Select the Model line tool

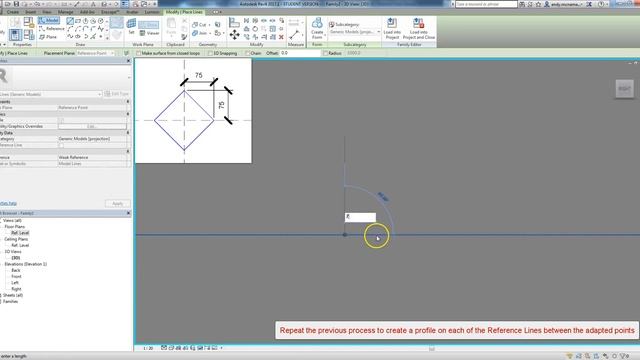tap(49, 20)
